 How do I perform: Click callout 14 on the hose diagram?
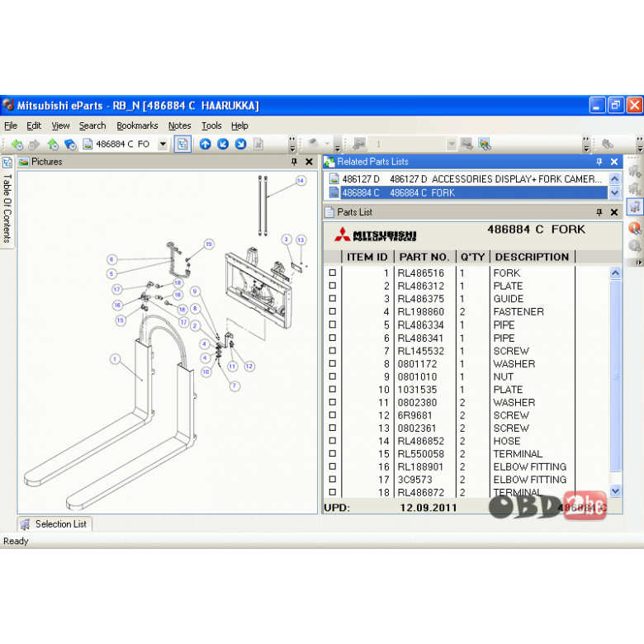pos(301,181)
